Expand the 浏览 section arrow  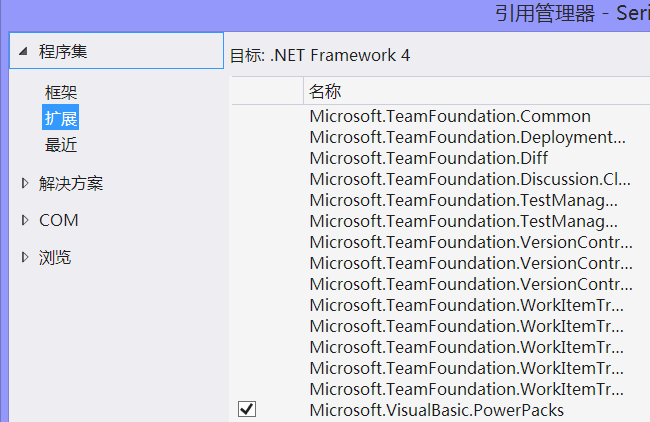click(25, 257)
